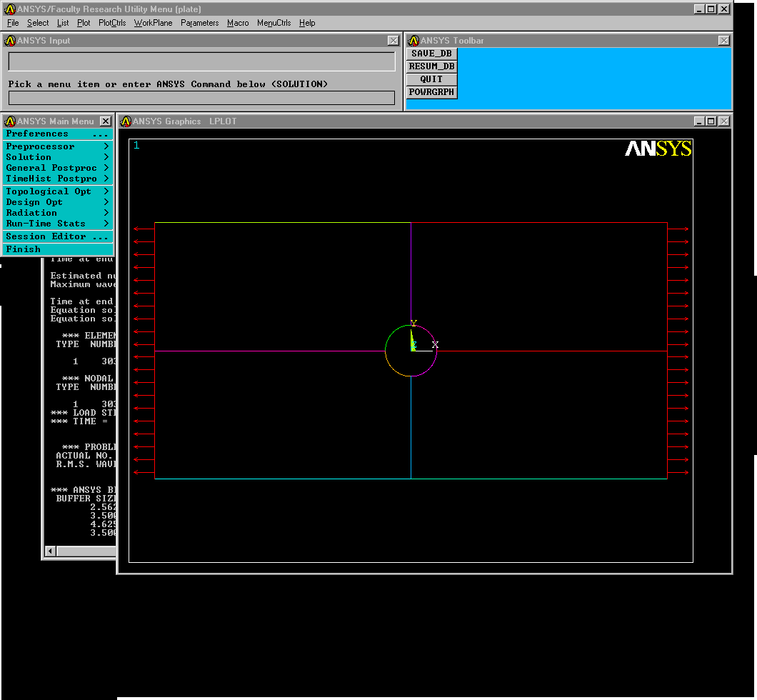Maximize the ANSYS Graphics window
This screenshot has height=700, width=757.
pyautogui.click(x=711, y=121)
